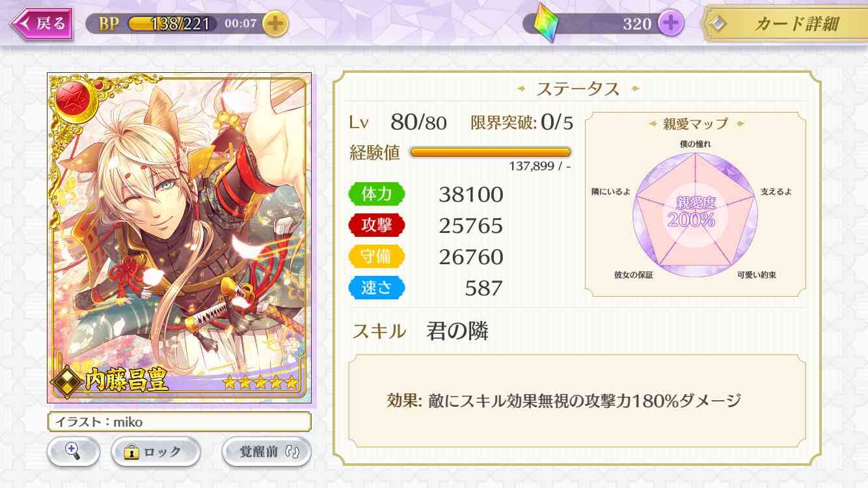Screen dimensions: 868x488
Task: Click the 経験値 experience progress bar
Action: pyautogui.click(x=490, y=152)
